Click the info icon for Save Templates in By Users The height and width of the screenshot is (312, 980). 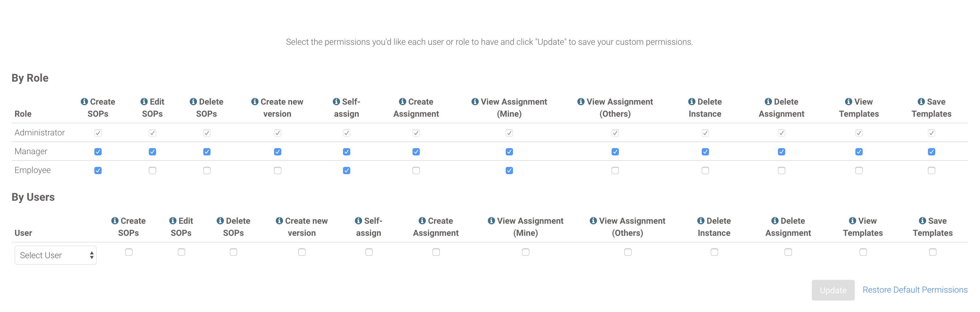pyautogui.click(x=922, y=220)
